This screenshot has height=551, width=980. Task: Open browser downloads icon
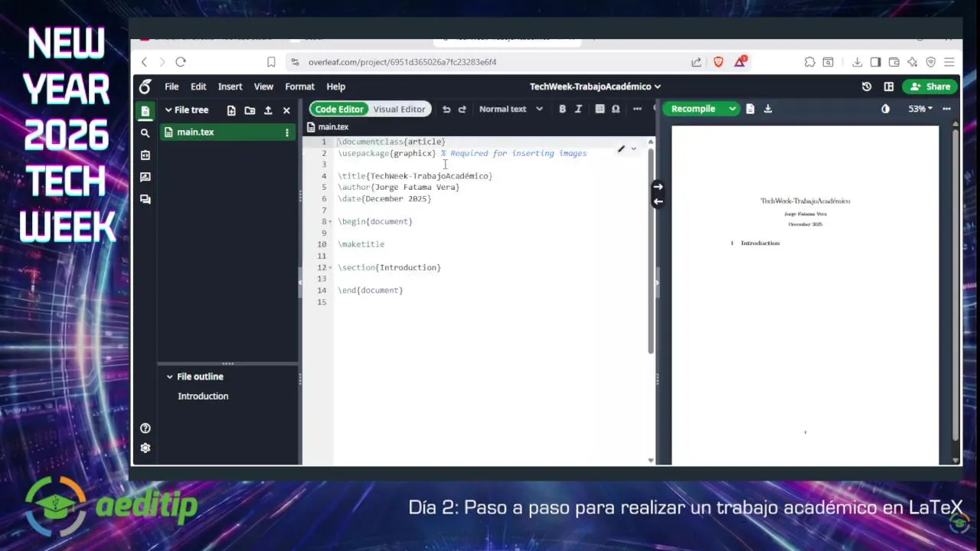point(857,62)
